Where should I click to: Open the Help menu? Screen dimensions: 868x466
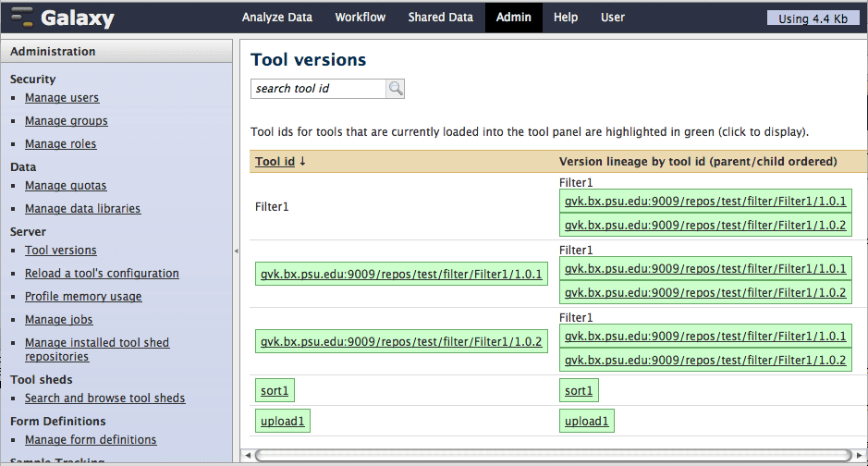[566, 18]
